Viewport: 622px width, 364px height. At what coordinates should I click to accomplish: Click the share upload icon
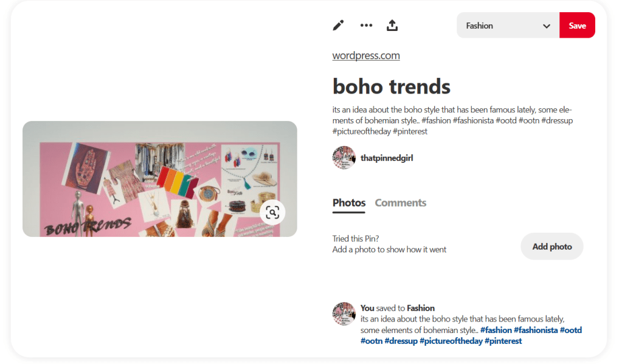392,26
